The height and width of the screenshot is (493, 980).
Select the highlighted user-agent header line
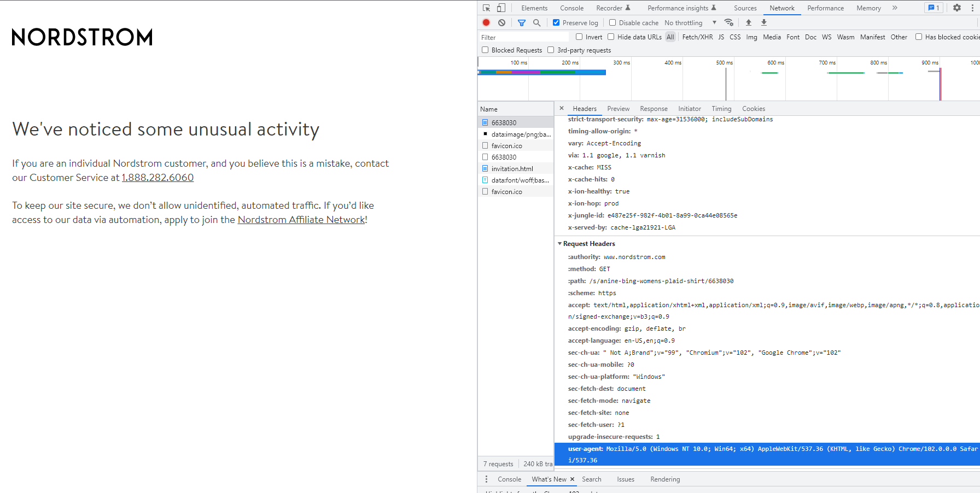[767, 454]
